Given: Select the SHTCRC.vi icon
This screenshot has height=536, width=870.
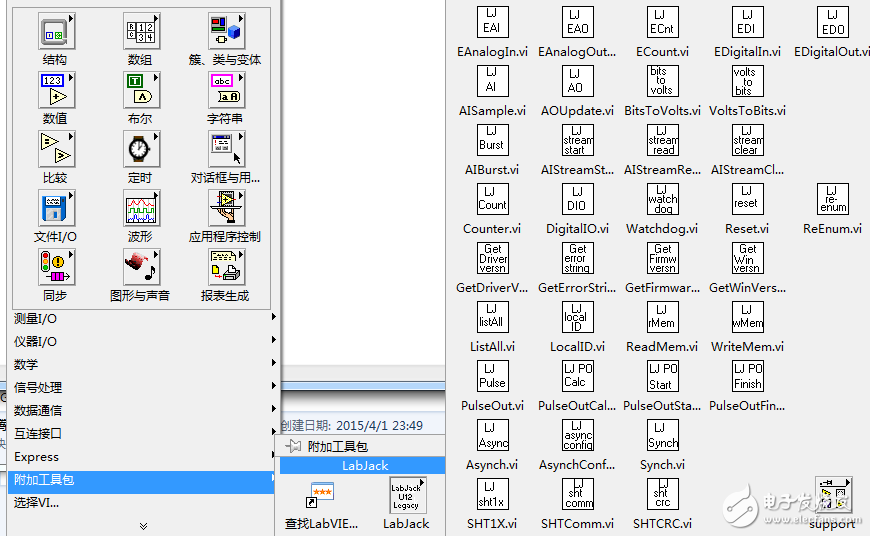Looking at the screenshot, I should click(662, 494).
